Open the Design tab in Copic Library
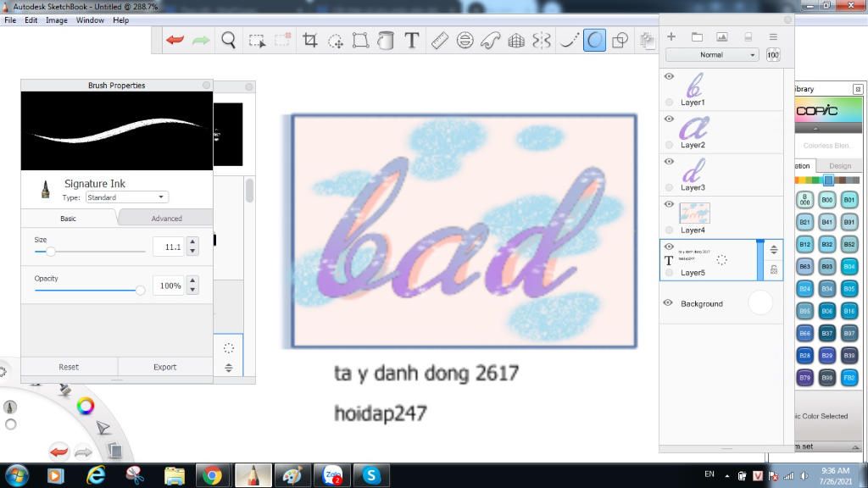Viewport: 868px width, 488px height. (x=840, y=165)
